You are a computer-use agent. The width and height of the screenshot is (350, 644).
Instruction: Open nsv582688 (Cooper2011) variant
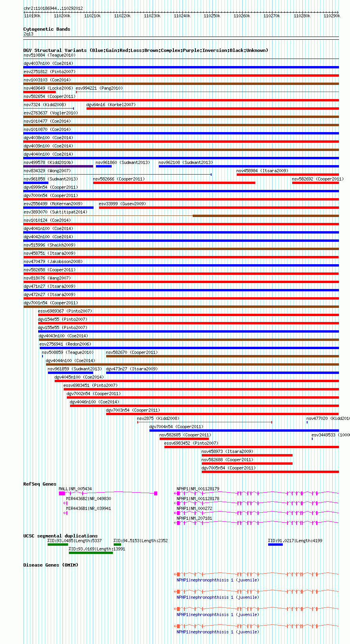(227, 460)
